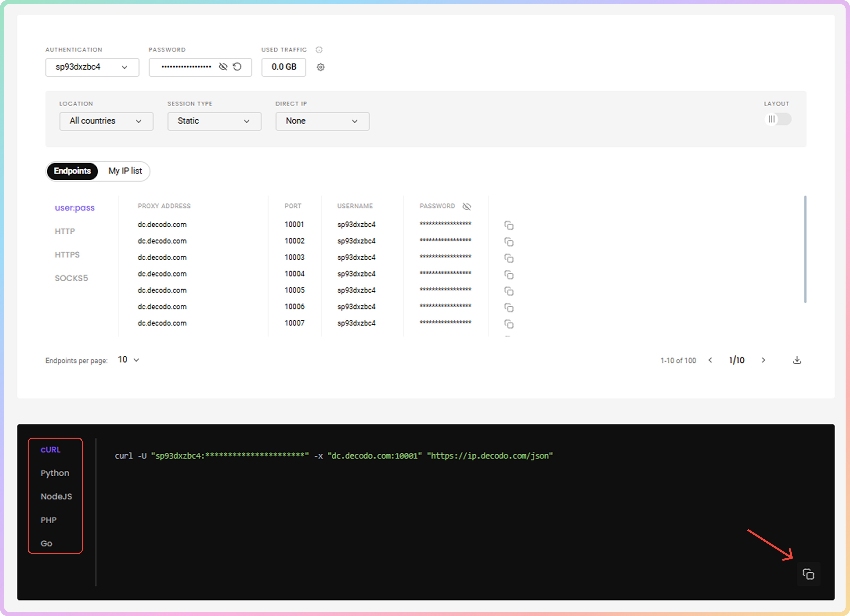Choose SOCKS5 protocol format

click(x=71, y=278)
